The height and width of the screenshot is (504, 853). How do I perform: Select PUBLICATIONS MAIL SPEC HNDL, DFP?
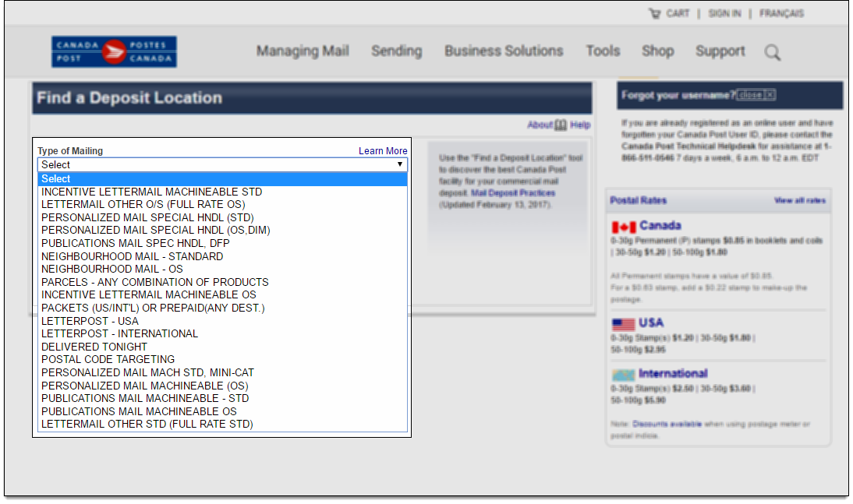point(222,244)
